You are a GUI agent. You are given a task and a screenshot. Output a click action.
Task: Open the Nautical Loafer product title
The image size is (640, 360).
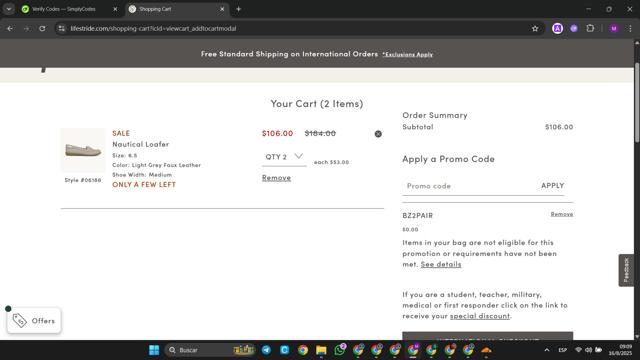(140, 144)
